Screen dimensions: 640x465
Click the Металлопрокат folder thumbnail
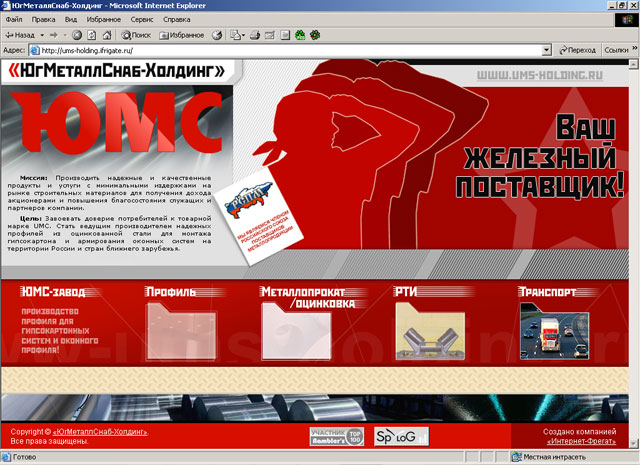point(296,331)
